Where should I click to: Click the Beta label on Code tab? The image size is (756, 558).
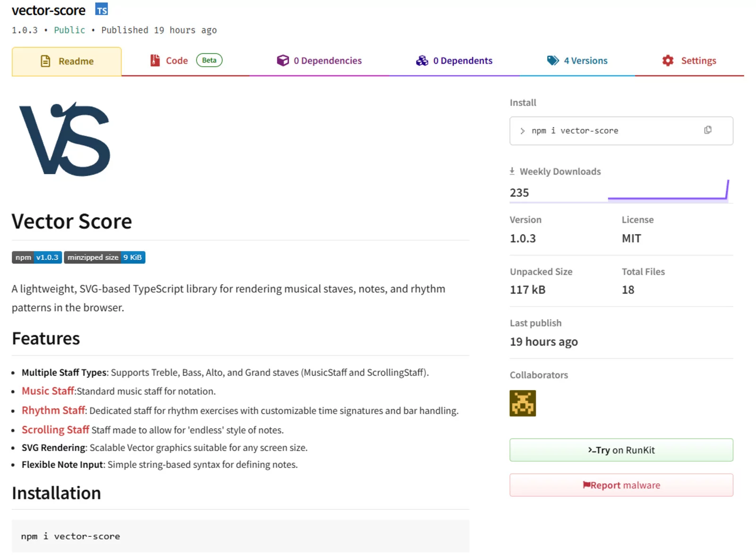tap(209, 60)
